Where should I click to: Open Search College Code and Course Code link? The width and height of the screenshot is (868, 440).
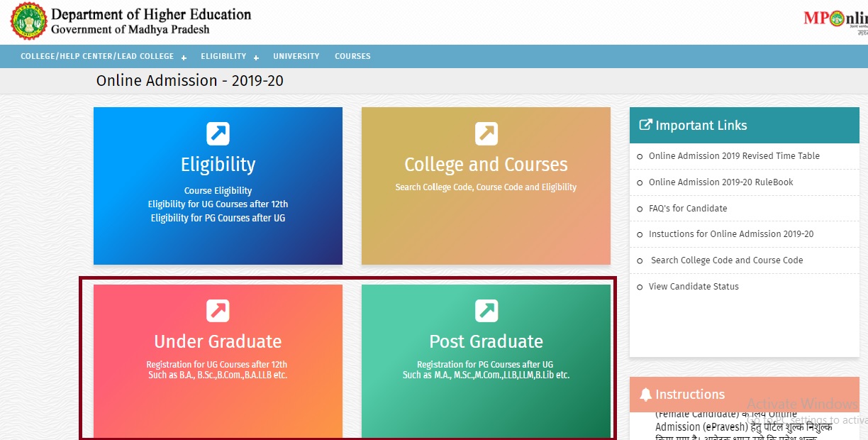(726, 260)
